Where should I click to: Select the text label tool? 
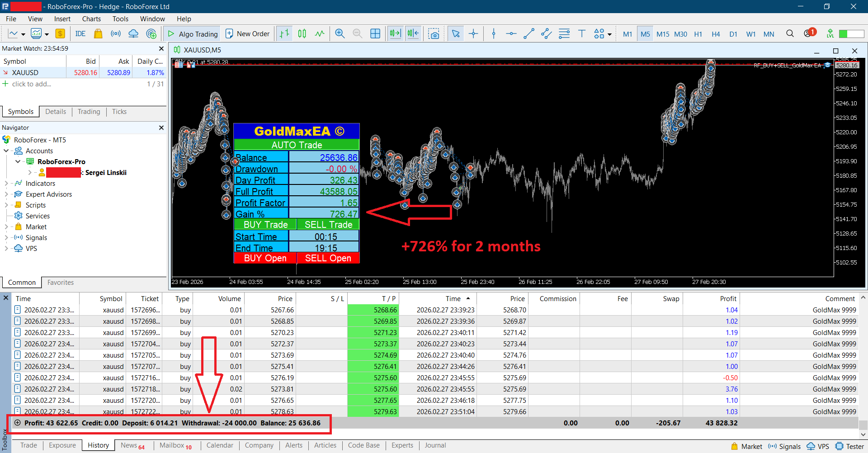[x=582, y=34]
